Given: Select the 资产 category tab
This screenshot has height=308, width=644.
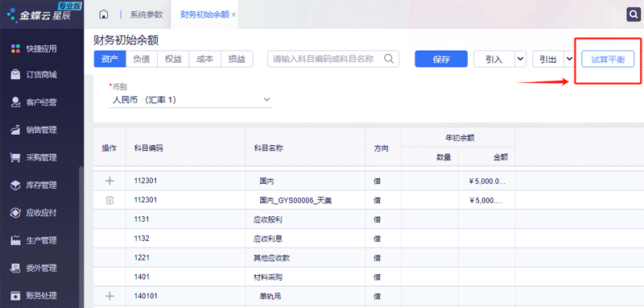Looking at the screenshot, I should click(109, 59).
